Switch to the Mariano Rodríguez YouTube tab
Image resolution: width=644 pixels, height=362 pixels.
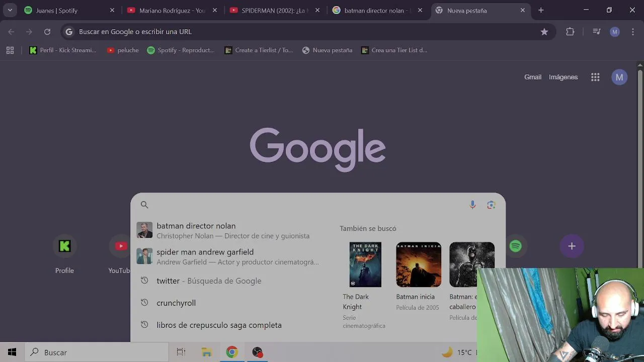tap(173, 10)
